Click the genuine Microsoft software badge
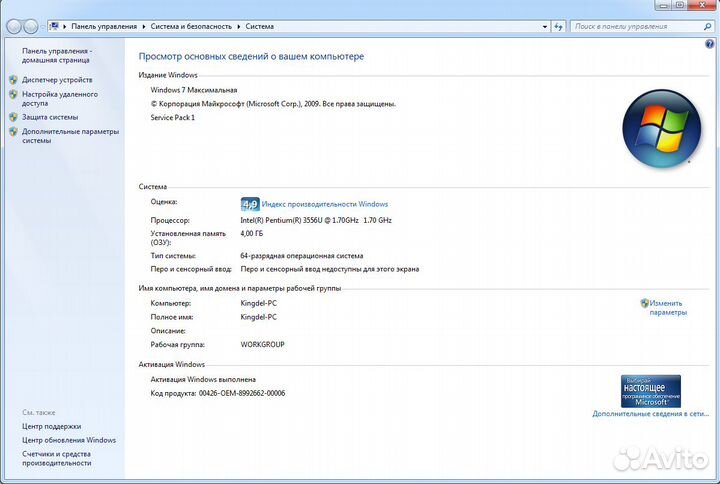Viewport: 720px width, 484px height. click(x=650, y=390)
